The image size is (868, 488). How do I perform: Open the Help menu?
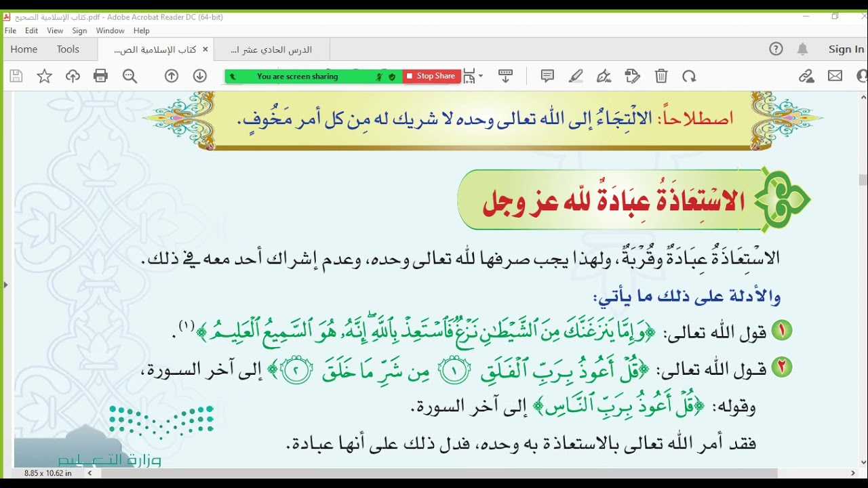coord(141,30)
